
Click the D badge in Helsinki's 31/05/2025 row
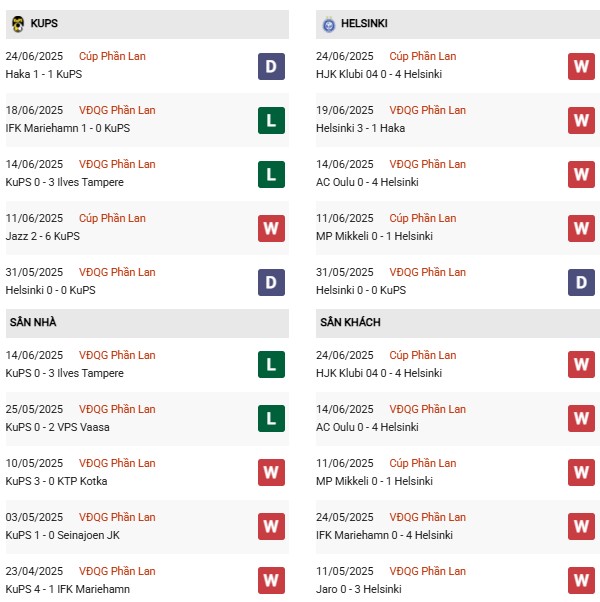click(x=581, y=283)
